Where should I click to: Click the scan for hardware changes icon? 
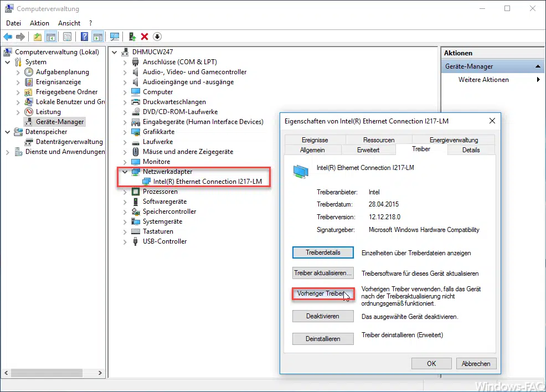[x=115, y=37]
